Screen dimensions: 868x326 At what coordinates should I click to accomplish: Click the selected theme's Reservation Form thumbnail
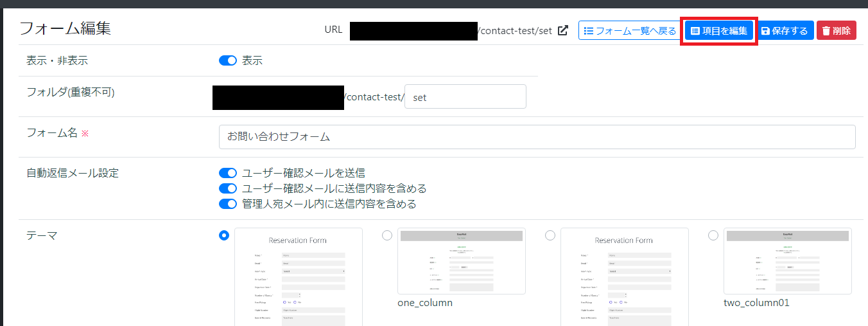click(299, 276)
